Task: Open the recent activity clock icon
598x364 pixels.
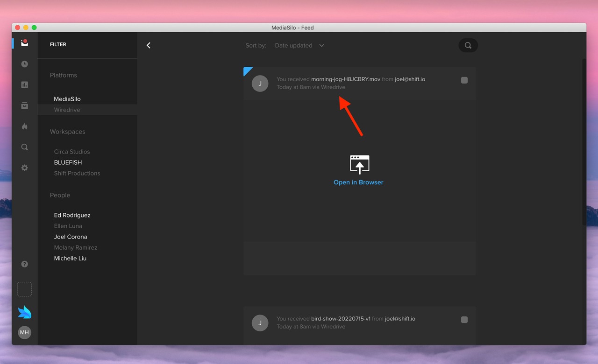Action: tap(25, 64)
